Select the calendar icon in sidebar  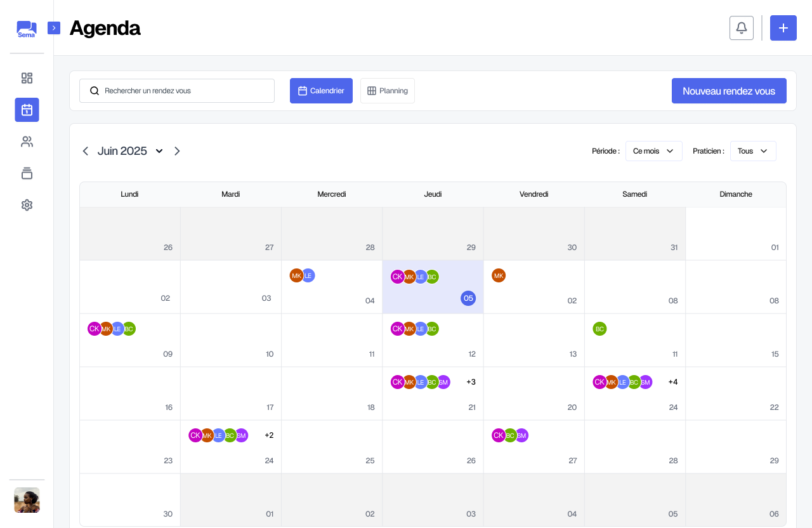[27, 110]
